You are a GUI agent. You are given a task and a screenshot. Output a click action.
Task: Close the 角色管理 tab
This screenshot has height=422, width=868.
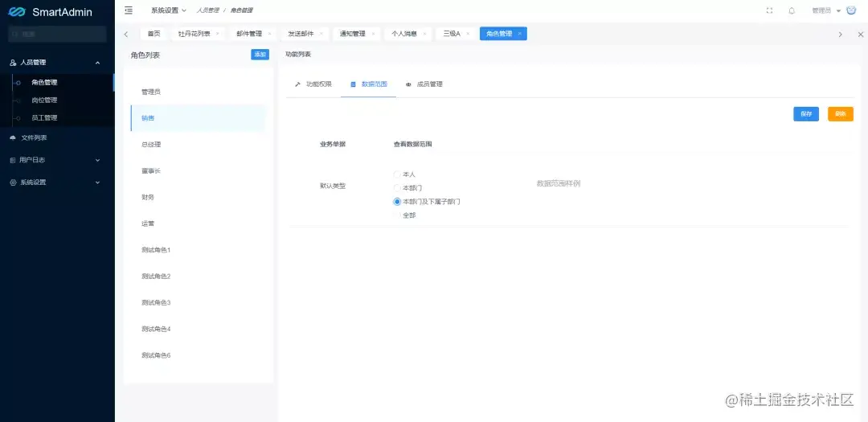pos(519,34)
